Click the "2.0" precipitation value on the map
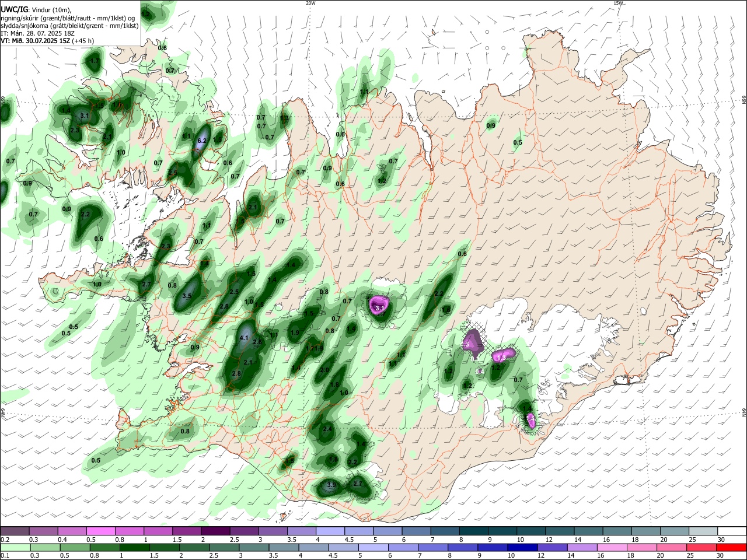The height and width of the screenshot is (560, 747). [x=325, y=370]
